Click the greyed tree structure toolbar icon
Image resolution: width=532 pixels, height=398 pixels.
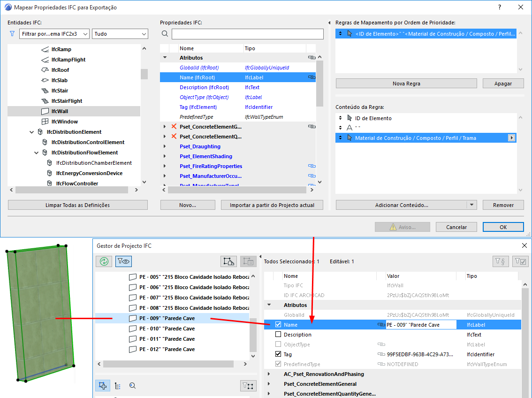click(248, 261)
